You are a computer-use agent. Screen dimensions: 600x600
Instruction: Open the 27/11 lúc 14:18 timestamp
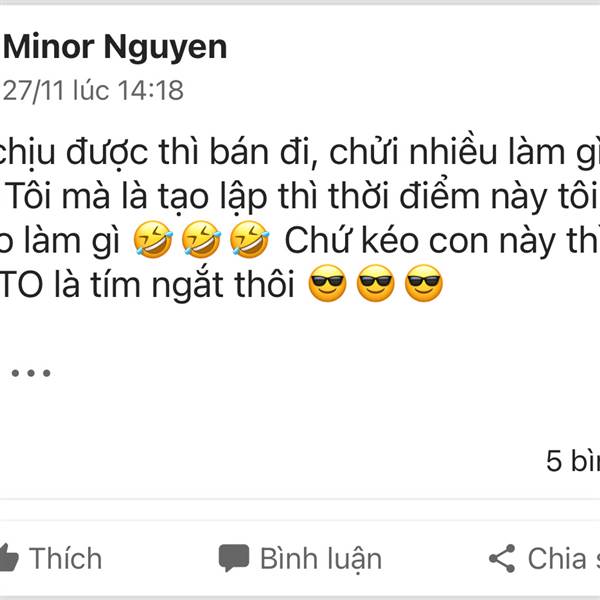pyautogui.click(x=94, y=90)
